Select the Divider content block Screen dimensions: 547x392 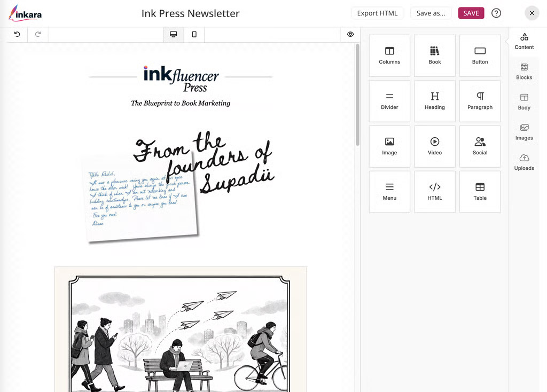click(x=389, y=101)
